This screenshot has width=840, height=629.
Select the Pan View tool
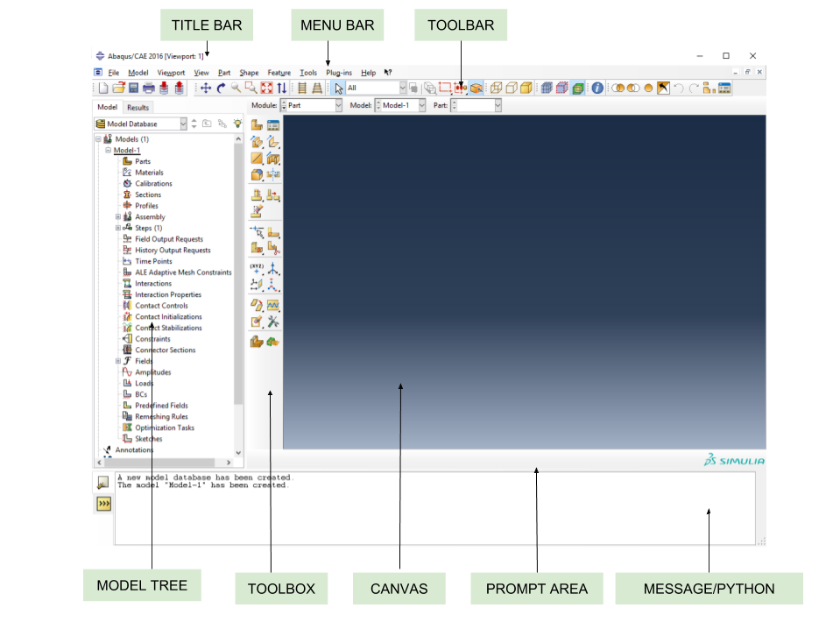pos(206,88)
